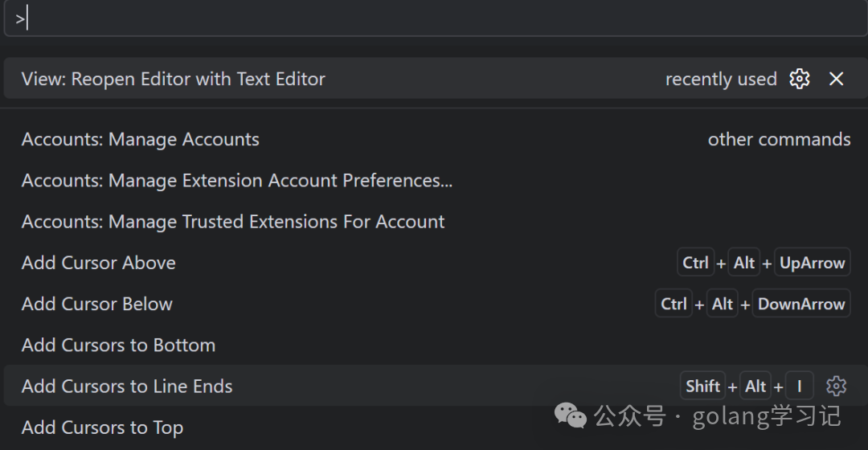Screen dimensions: 868x450
Task: Click the "recently used" group label
Action: [721, 80]
